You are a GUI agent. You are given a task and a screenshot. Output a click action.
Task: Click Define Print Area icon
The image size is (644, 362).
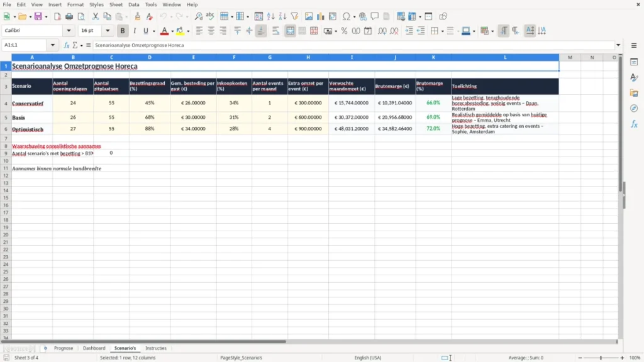pyautogui.click(x=401, y=16)
